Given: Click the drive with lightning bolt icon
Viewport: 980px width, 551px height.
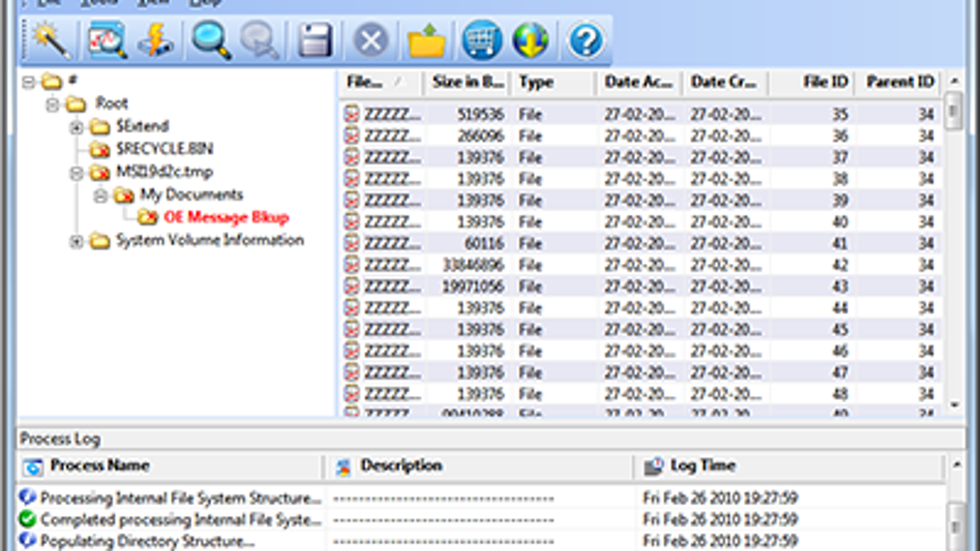Looking at the screenshot, I should pyautogui.click(x=155, y=40).
